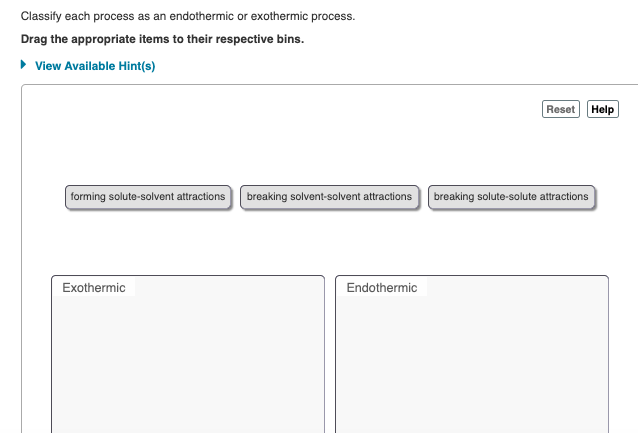The width and height of the screenshot is (638, 433).
Task: Click 'solute-solute' text on the right item
Action: (x=507, y=197)
